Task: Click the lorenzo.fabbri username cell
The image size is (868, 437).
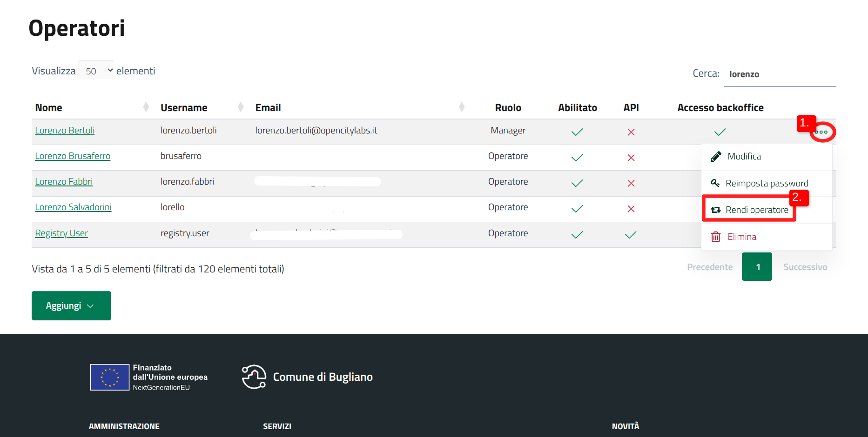Action: pyautogui.click(x=187, y=181)
